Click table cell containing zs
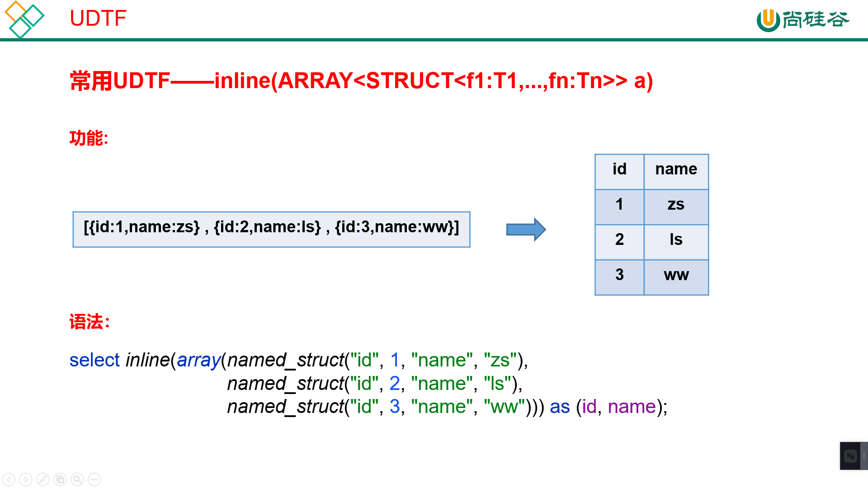 pos(676,207)
